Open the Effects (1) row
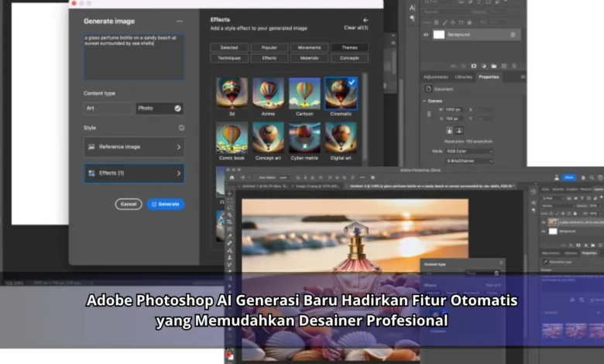The width and height of the screenshot is (604, 364). coord(134,173)
